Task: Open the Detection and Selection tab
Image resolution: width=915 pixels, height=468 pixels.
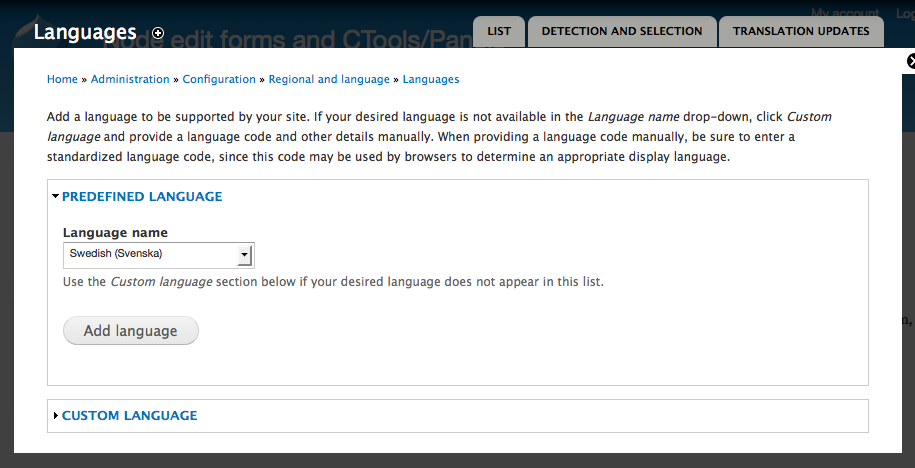Action: (621, 32)
